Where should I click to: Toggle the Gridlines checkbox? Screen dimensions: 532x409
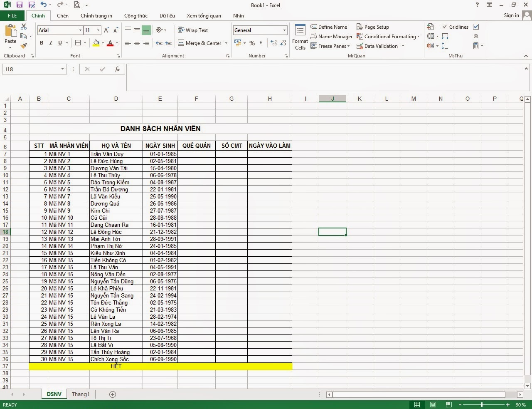pyautogui.click(x=445, y=27)
